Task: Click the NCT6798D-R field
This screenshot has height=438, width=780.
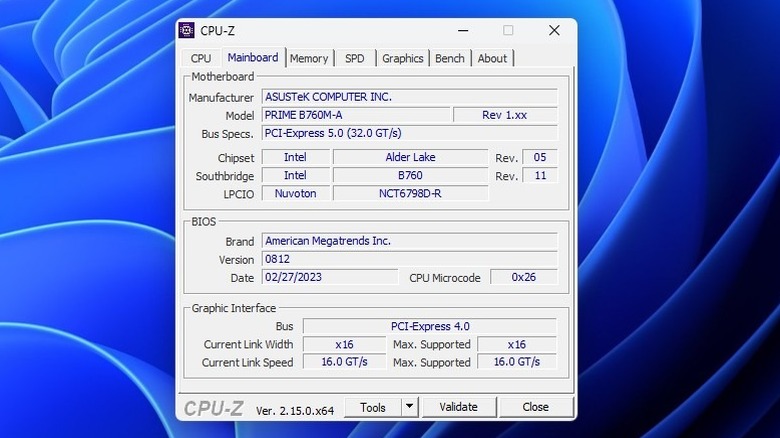Action: (410, 193)
